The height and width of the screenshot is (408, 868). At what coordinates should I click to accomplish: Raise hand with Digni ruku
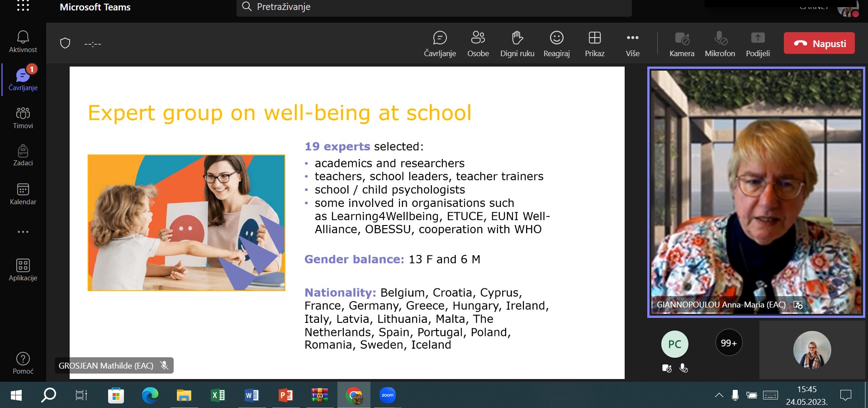[517, 44]
